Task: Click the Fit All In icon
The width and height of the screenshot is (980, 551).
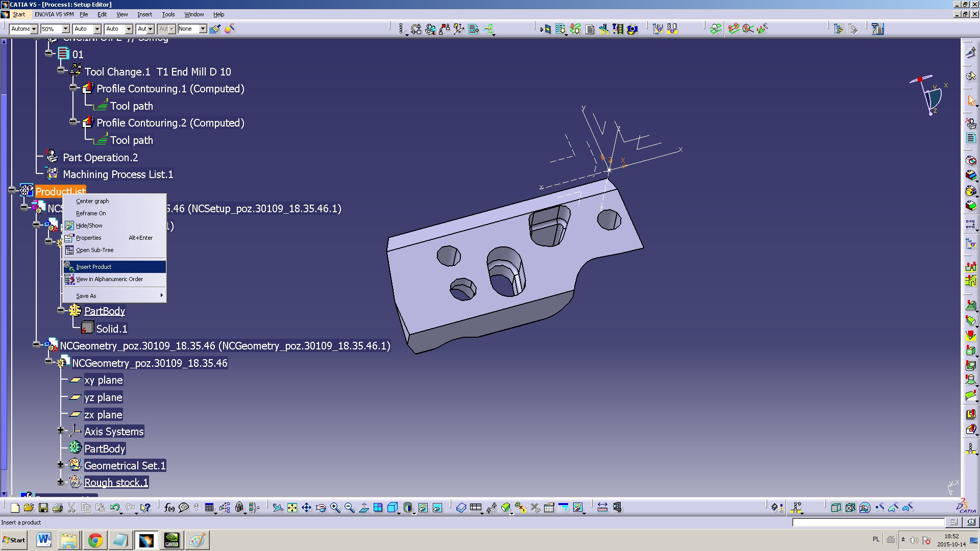Action: 292,508
